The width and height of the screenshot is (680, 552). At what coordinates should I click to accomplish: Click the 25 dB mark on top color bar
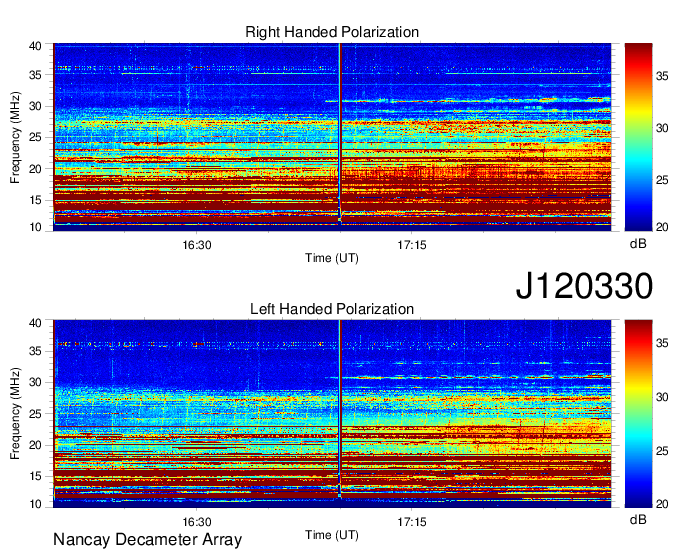pyautogui.click(x=662, y=180)
